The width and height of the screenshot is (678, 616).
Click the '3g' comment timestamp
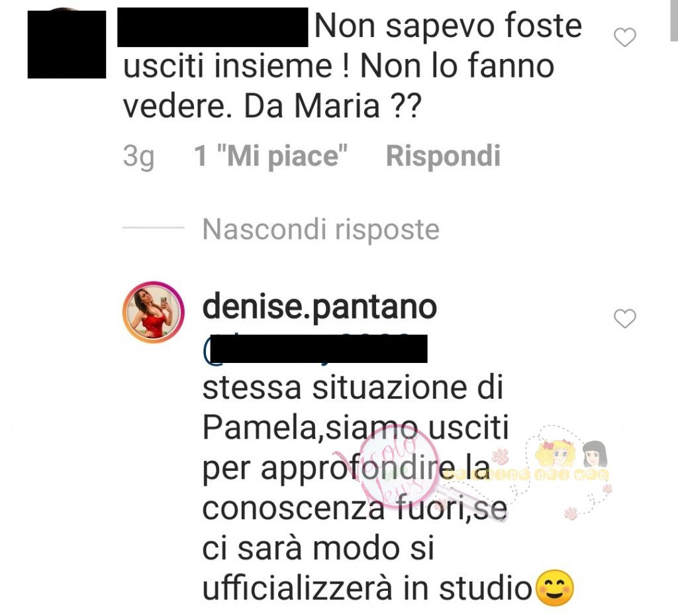tap(138, 156)
